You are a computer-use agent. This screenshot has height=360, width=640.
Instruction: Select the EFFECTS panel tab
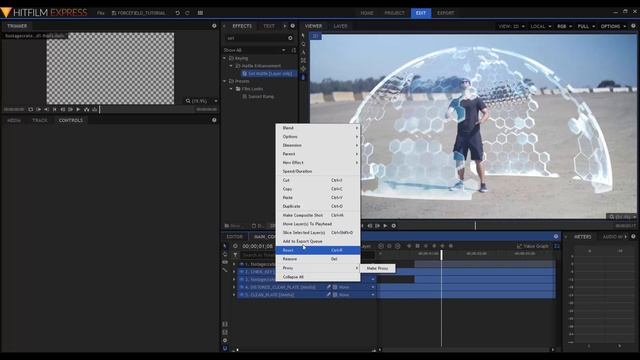tap(242, 26)
